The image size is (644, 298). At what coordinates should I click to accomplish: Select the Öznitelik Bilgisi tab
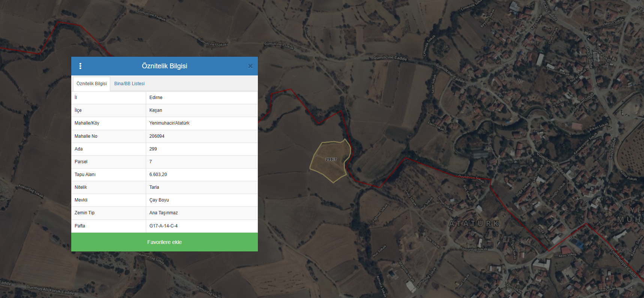point(91,84)
